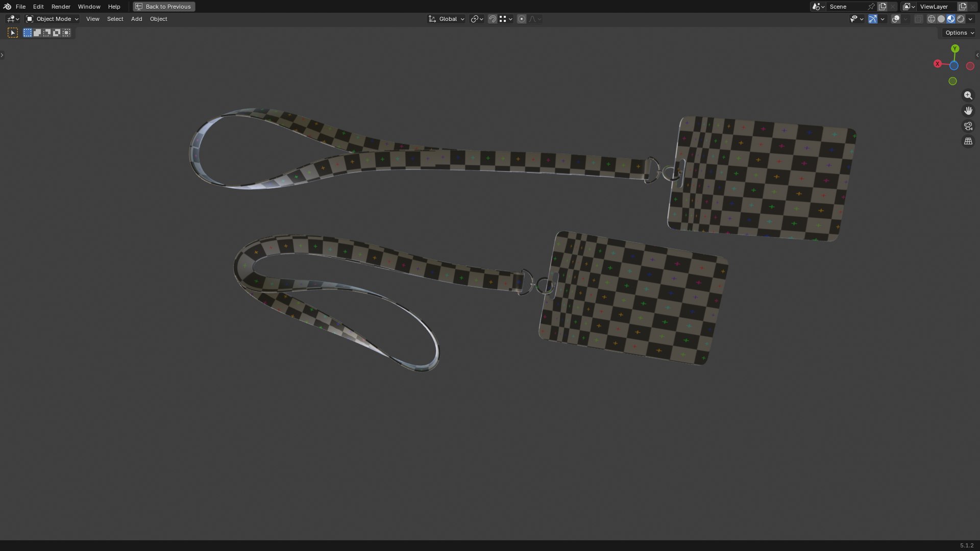Toggle viewport gizmos display

pyautogui.click(x=873, y=19)
